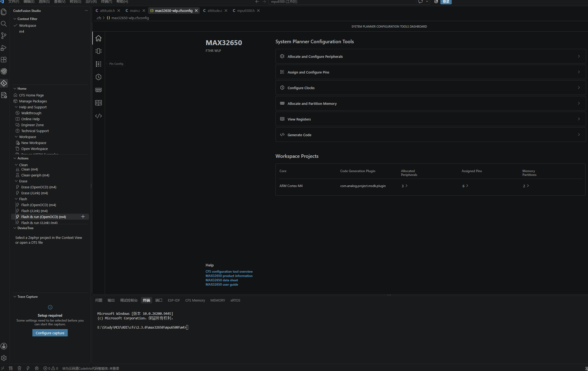Collapse the Actions section
The width and height of the screenshot is (588, 371).
(x=15, y=158)
